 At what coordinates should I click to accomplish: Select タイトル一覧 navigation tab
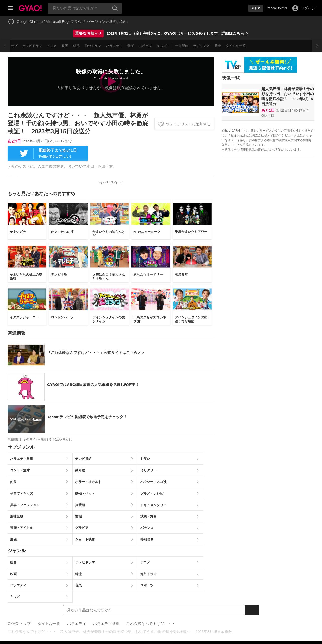pyautogui.click(x=236, y=46)
